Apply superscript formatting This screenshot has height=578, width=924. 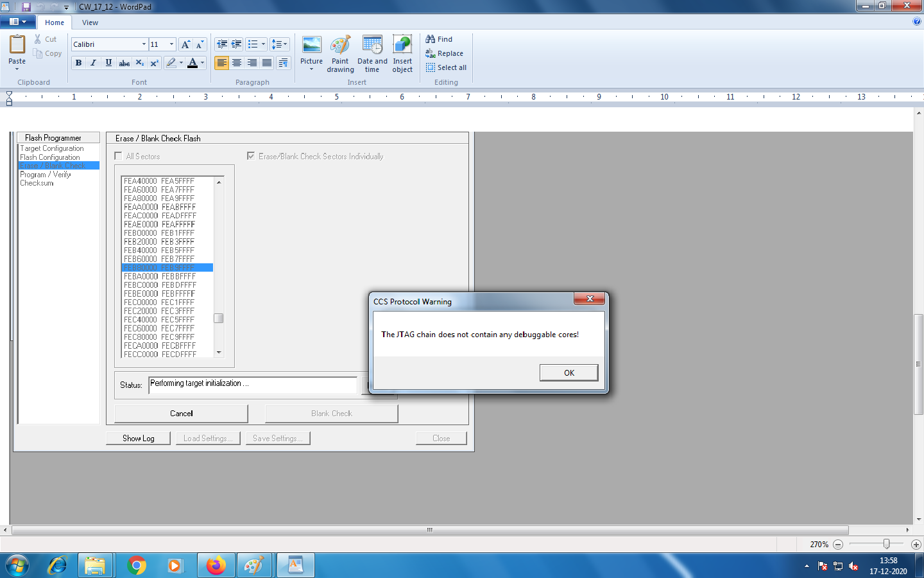tap(154, 63)
